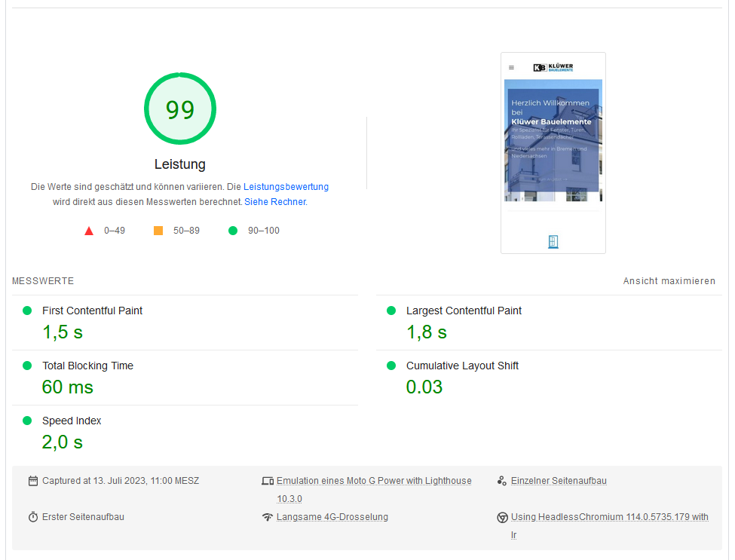Click the green circle 90–100 legend icon

pos(233,231)
